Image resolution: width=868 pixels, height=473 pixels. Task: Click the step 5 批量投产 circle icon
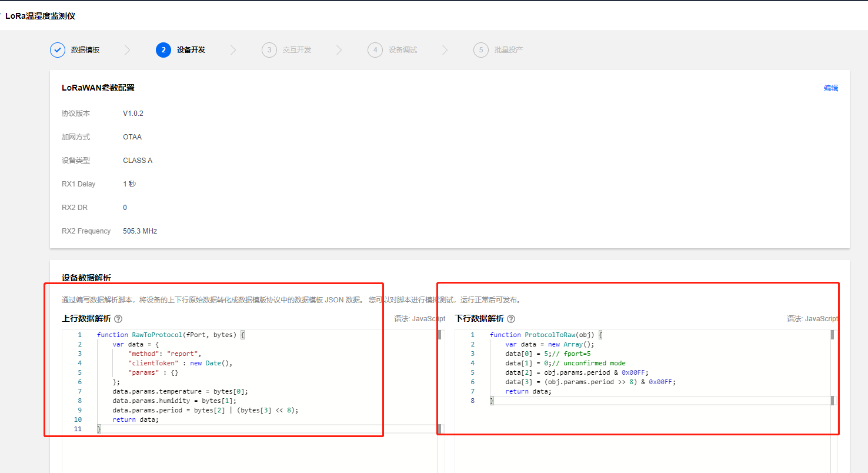tap(481, 50)
